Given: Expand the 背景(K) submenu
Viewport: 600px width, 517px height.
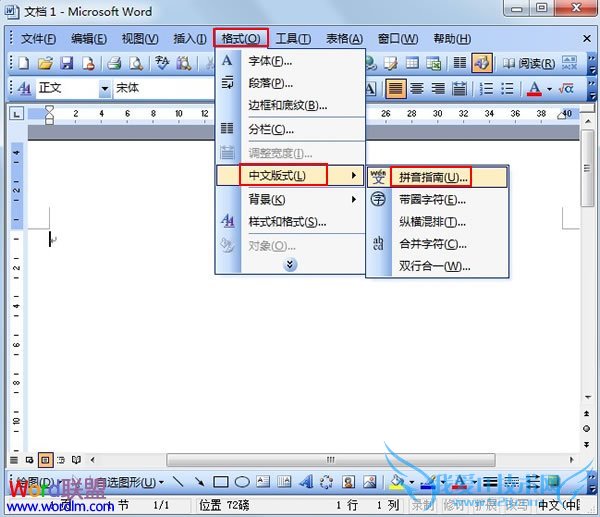Looking at the screenshot, I should tap(290, 199).
